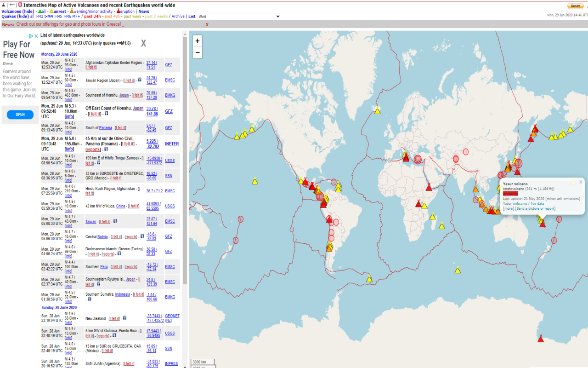Click the red Antarctica volcano marker
The width and height of the screenshot is (588, 368).
541,338
